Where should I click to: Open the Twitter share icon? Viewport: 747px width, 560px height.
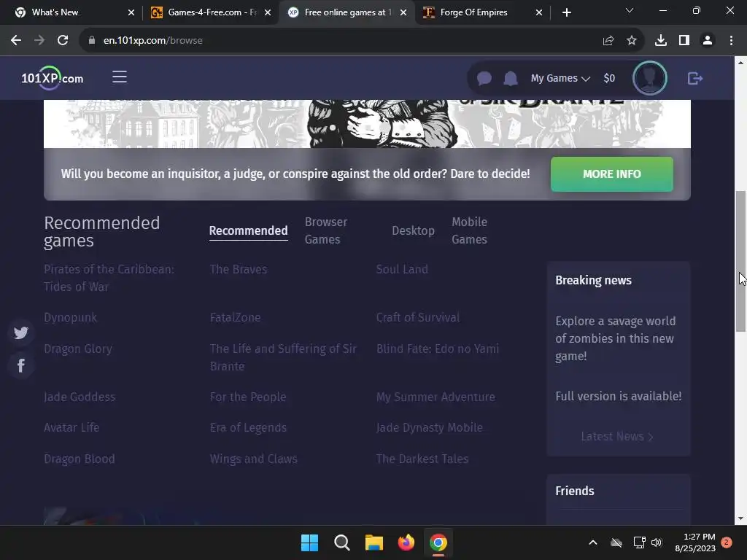pos(21,332)
